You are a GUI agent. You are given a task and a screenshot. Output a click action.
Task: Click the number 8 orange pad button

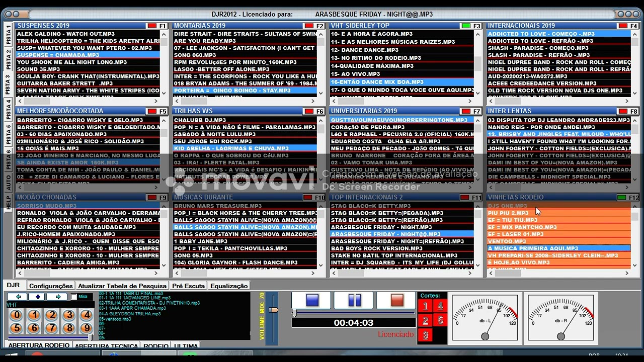(69, 328)
